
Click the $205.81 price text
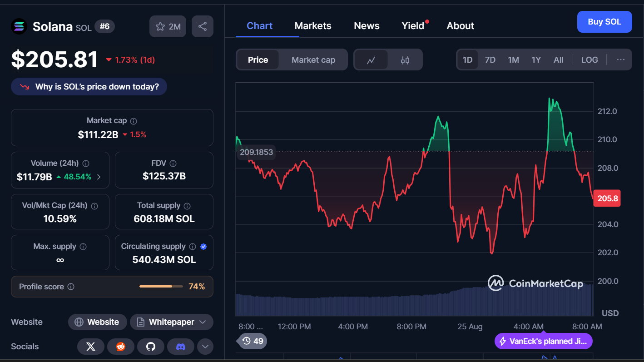point(54,60)
